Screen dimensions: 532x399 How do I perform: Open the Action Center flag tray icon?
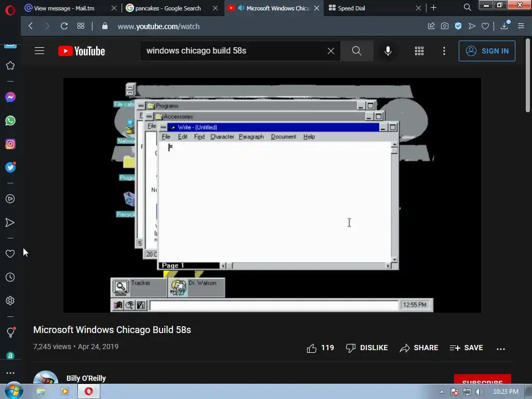tap(455, 392)
